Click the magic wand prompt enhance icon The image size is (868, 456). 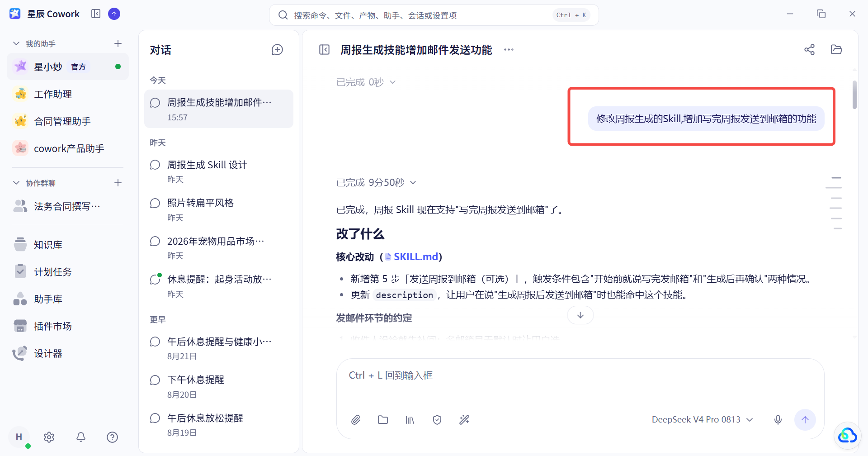coord(464,420)
